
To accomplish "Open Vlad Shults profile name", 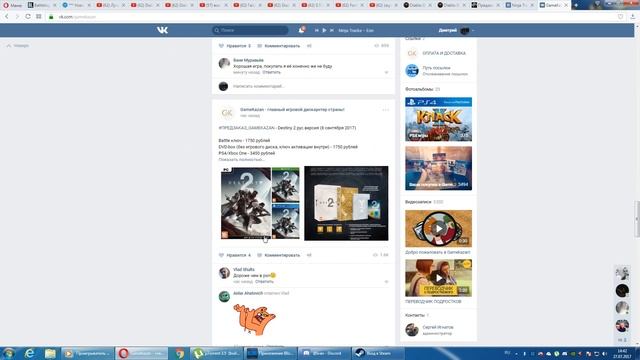I will tap(244, 269).
